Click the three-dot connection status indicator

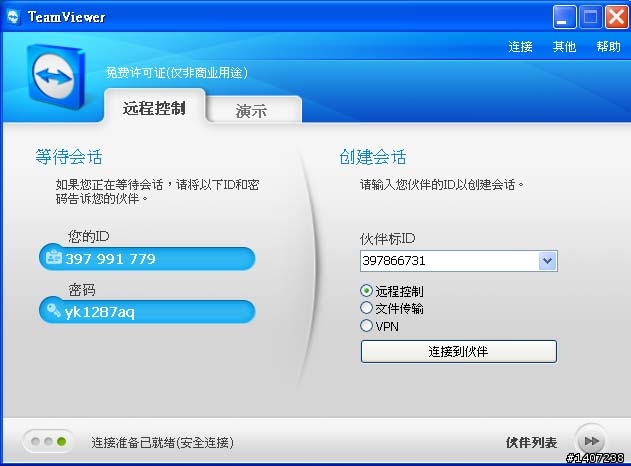click(48, 441)
